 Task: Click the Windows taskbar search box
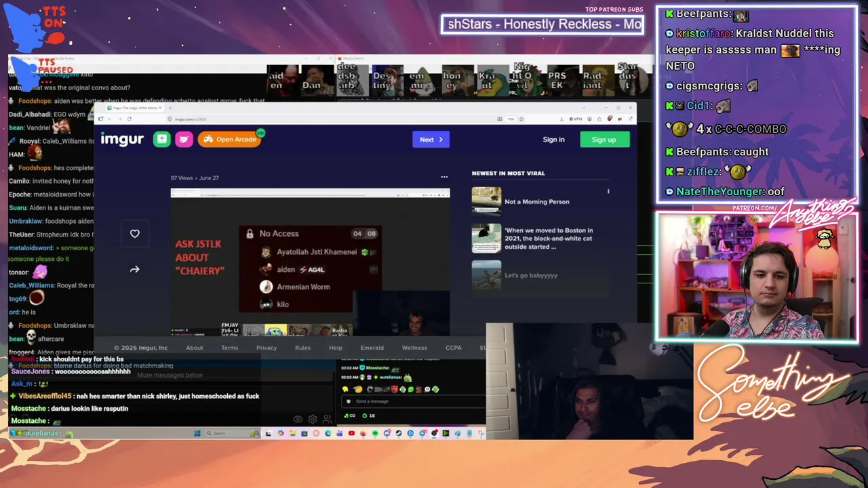232,433
